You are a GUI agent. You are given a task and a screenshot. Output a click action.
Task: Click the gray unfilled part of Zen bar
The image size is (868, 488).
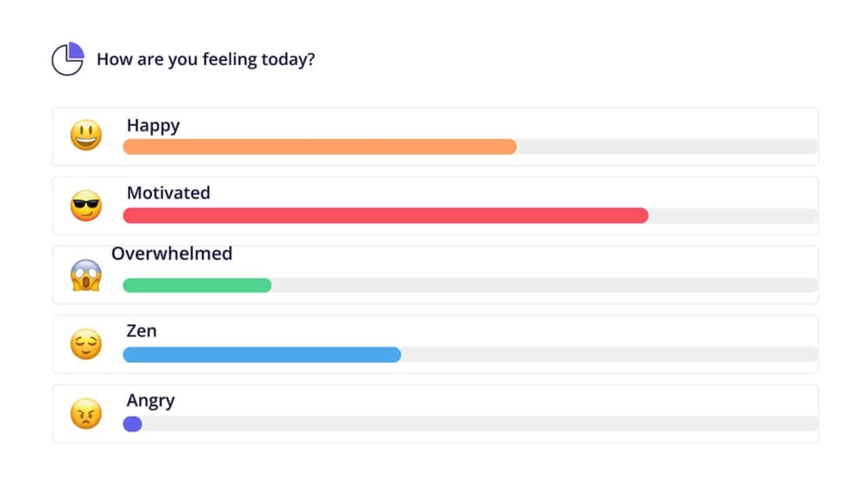pyautogui.click(x=609, y=354)
